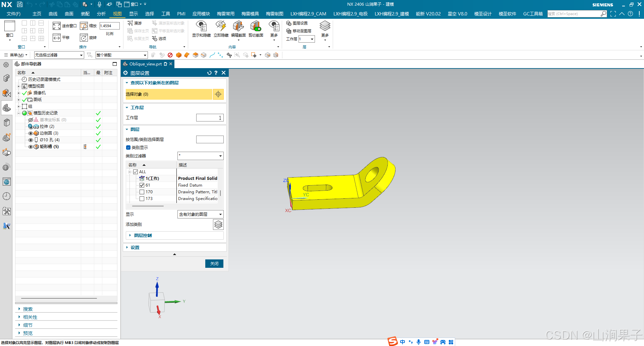Open sidebar settings gear icon

(x=6, y=65)
